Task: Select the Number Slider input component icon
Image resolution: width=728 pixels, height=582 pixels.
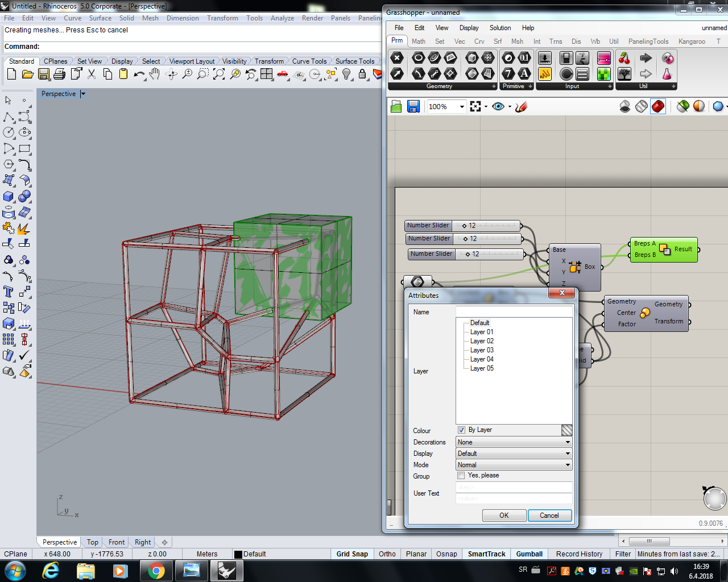Action: click(x=545, y=57)
